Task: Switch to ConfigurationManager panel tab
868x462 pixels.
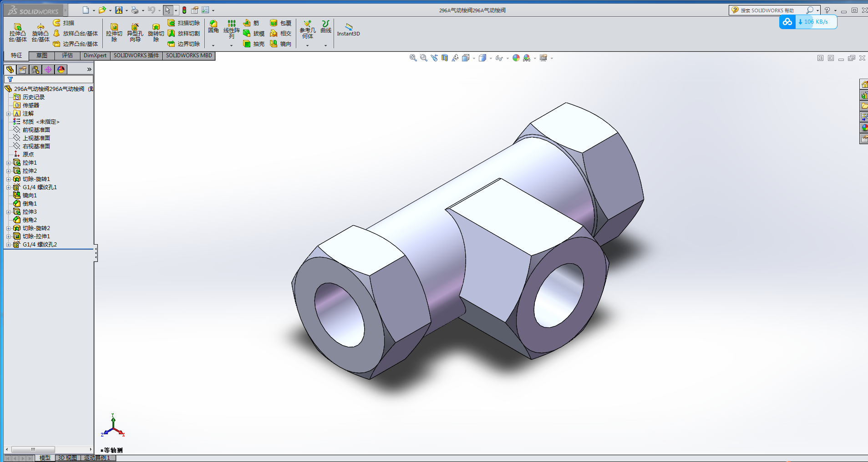Action: click(36, 69)
